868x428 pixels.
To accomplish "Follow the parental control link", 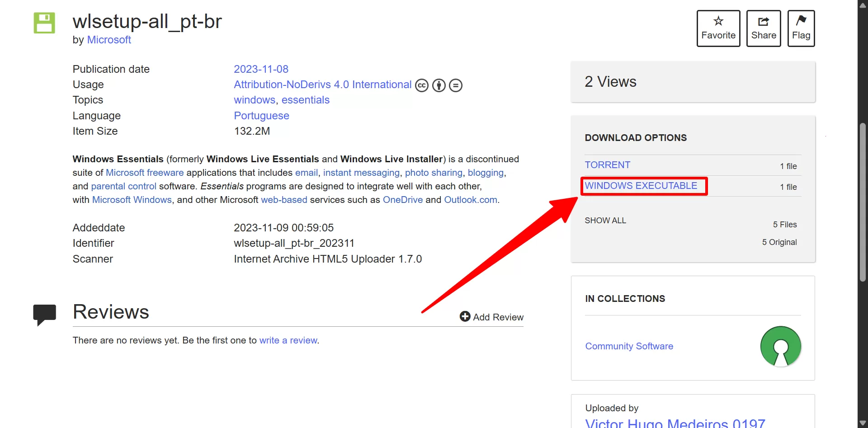I will 123,186.
